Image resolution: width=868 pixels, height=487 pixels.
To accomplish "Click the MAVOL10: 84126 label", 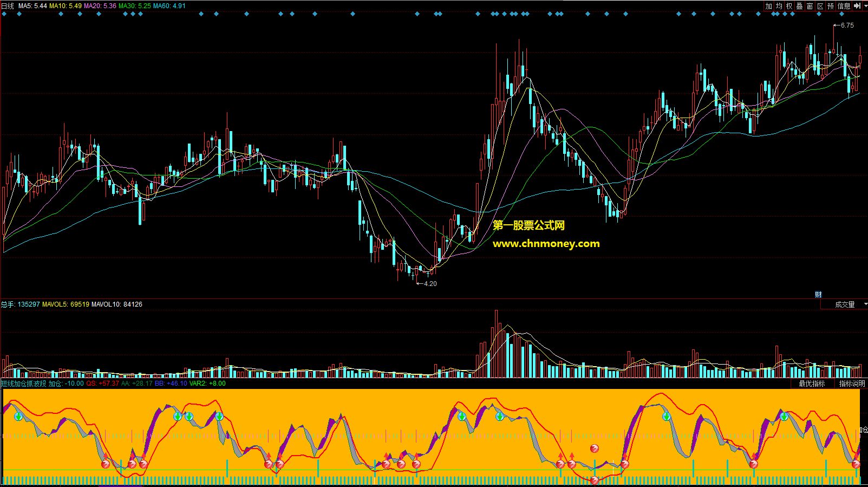I will click(x=117, y=304).
